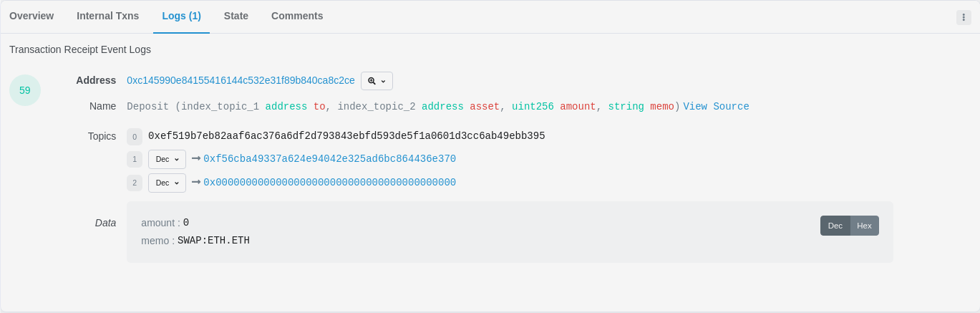Switch data display to Hex
The height and width of the screenshot is (313, 980).
(864, 226)
